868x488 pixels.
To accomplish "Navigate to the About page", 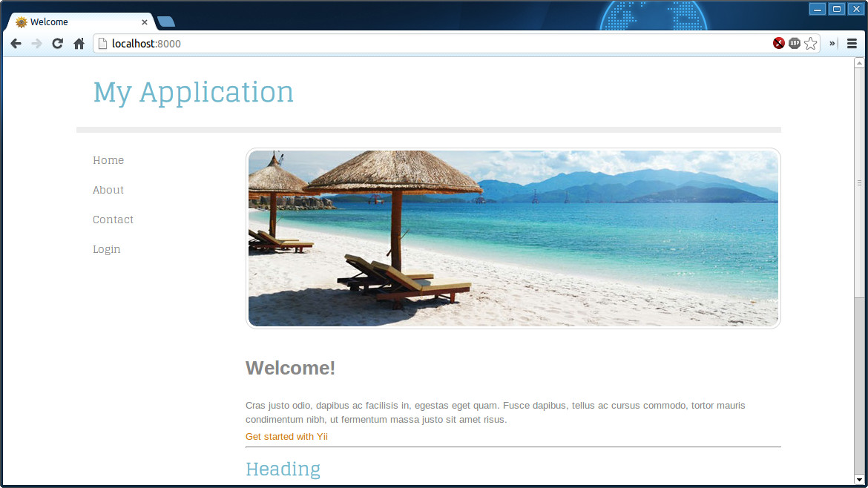I will pyautogui.click(x=108, y=190).
